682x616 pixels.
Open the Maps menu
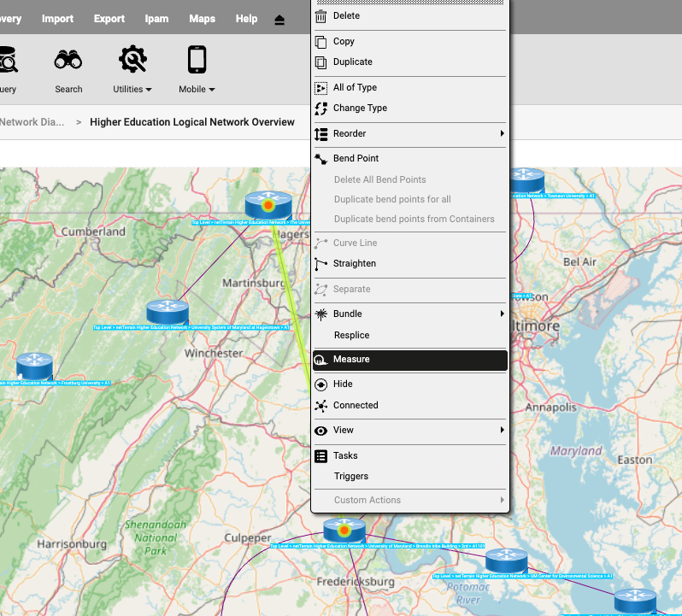pyautogui.click(x=202, y=19)
